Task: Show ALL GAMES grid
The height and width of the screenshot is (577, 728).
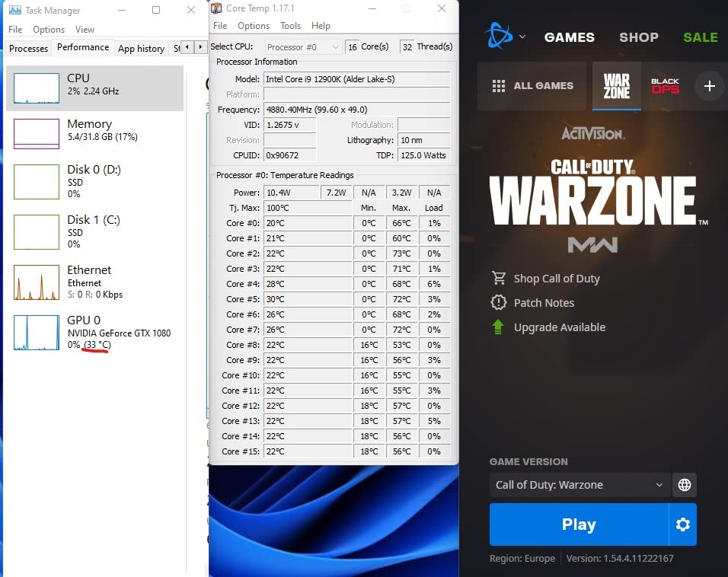Action: 532,86
